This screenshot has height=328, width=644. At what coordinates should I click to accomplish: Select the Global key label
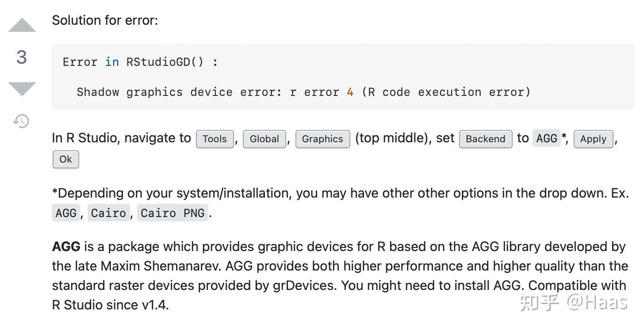tap(264, 139)
